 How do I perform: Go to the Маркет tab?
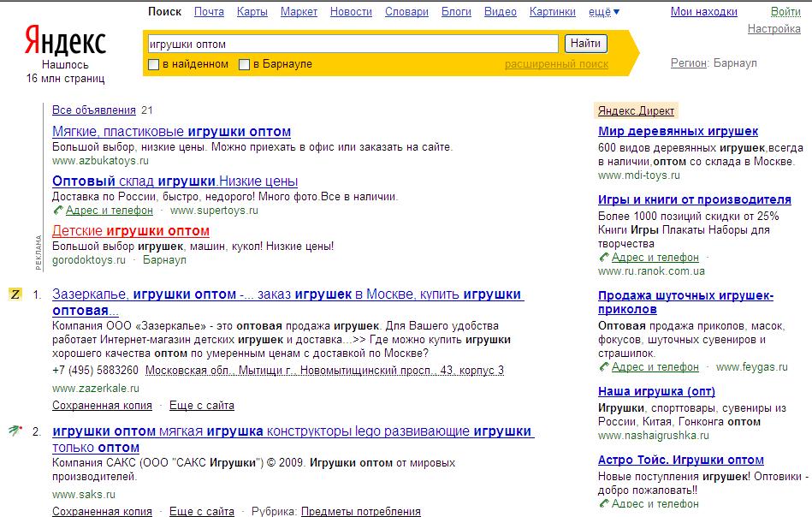coord(299,12)
